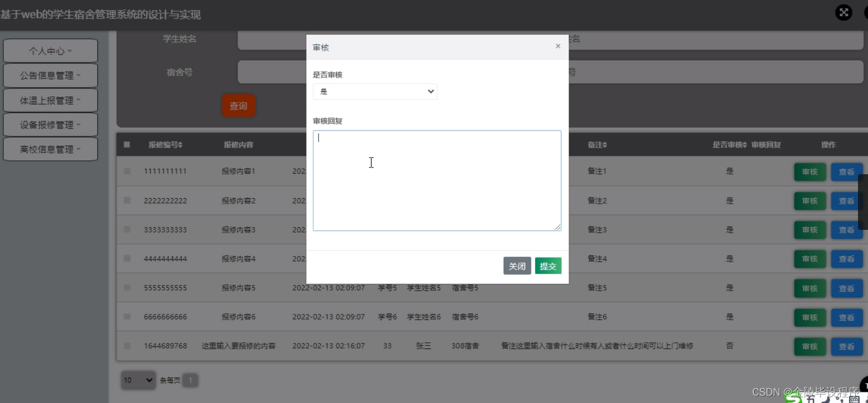Image resolution: width=868 pixels, height=403 pixels.
Task: Submit the review with the 提交 button
Action: click(548, 266)
